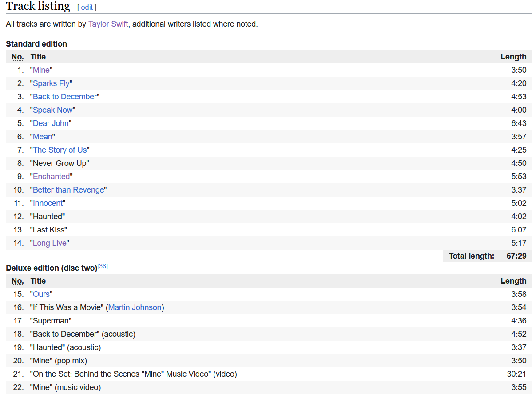Viewport: 532px width, 394px height.
Task: Click the "If This Was a Movie" title
Action: coord(67,307)
